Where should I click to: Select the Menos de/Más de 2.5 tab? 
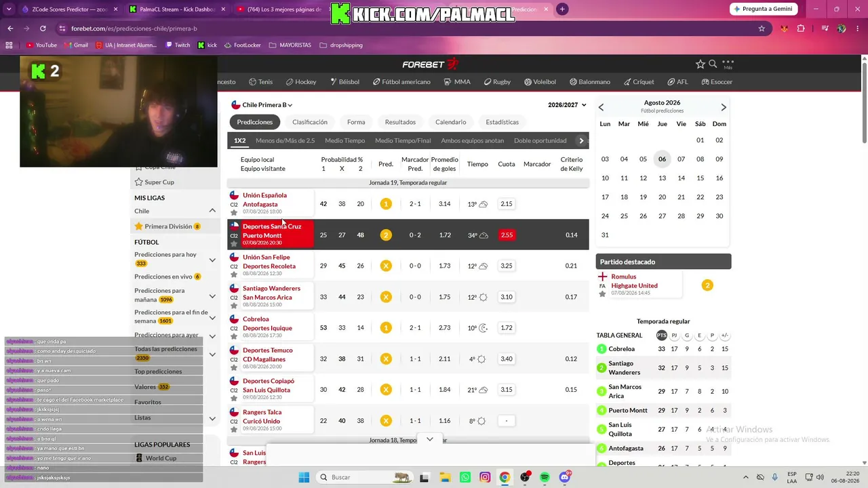tap(285, 141)
